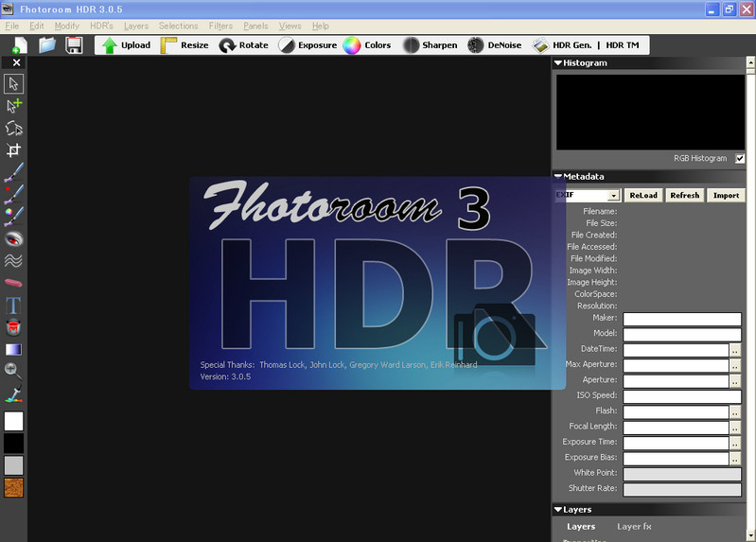Select the first paint brush tool
Image resolution: width=756 pixels, height=542 pixels.
click(x=13, y=172)
